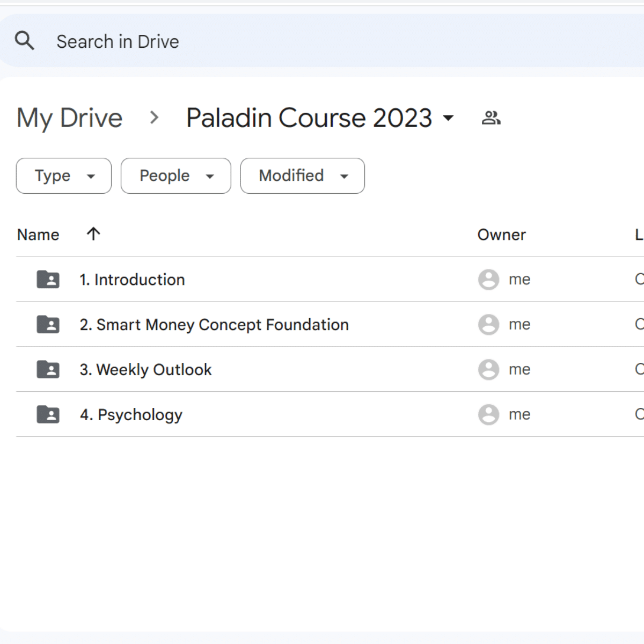Viewport: 644px width, 644px height.
Task: Click the search magnifier icon
Action: point(25,41)
